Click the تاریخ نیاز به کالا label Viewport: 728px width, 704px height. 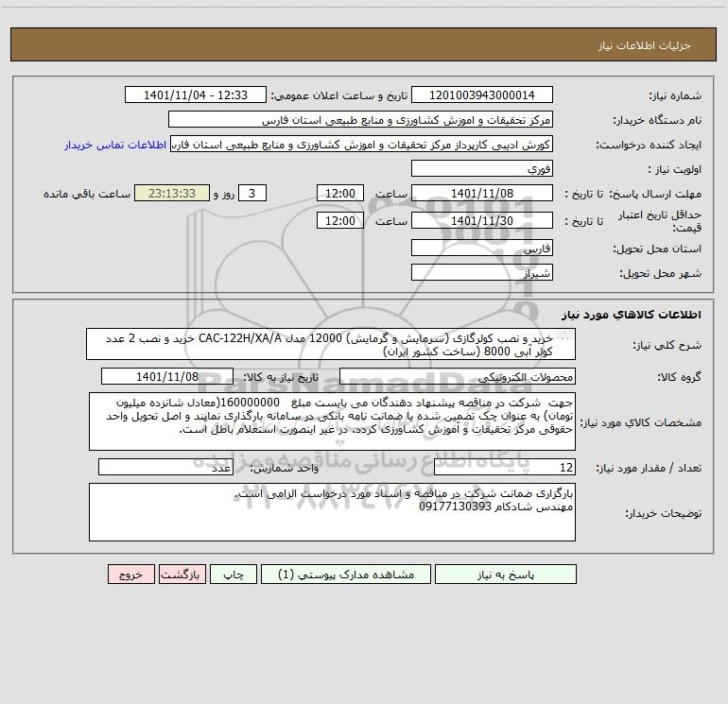tap(281, 377)
